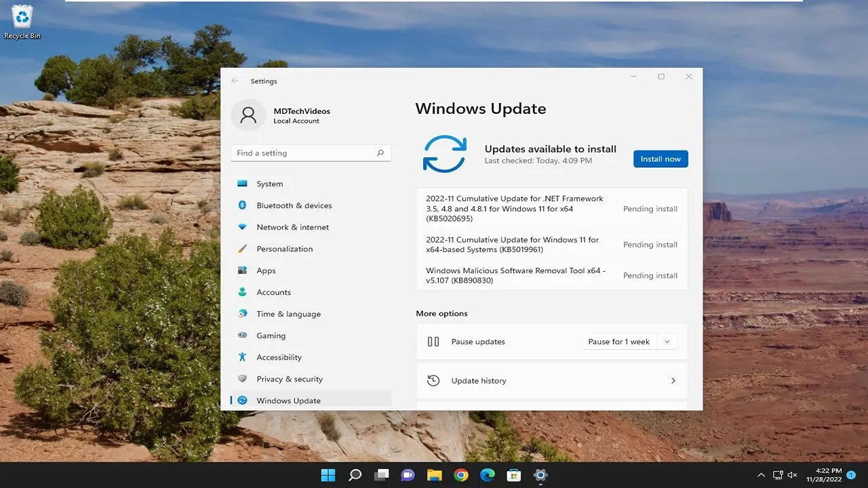Click Last checked: Today, 4:09 PM text
868x488 pixels.
click(x=538, y=161)
